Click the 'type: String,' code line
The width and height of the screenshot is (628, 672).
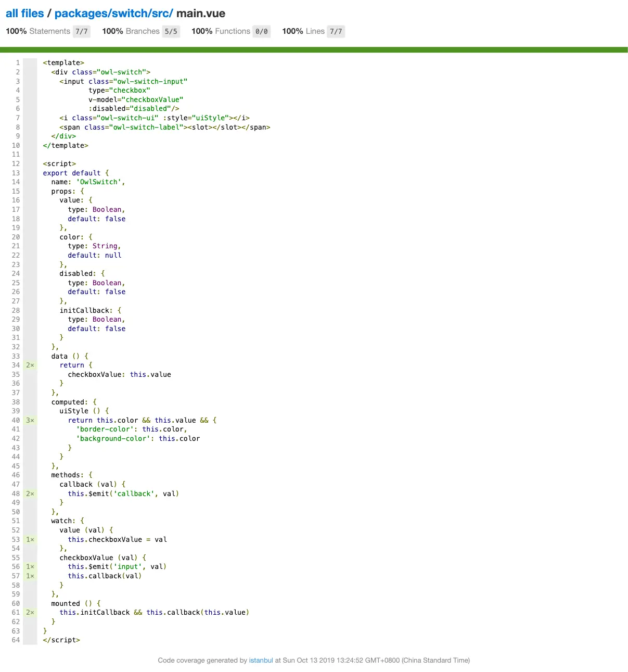pyautogui.click(x=95, y=246)
